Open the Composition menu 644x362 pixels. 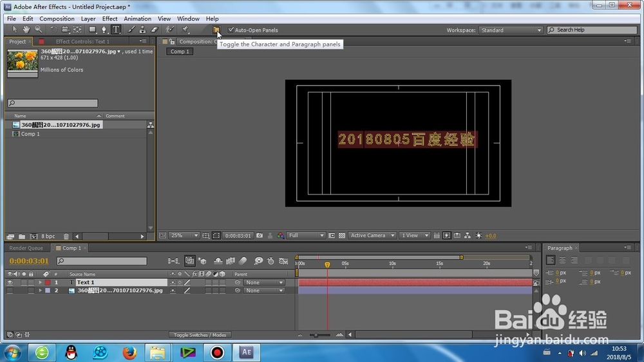tap(57, 19)
